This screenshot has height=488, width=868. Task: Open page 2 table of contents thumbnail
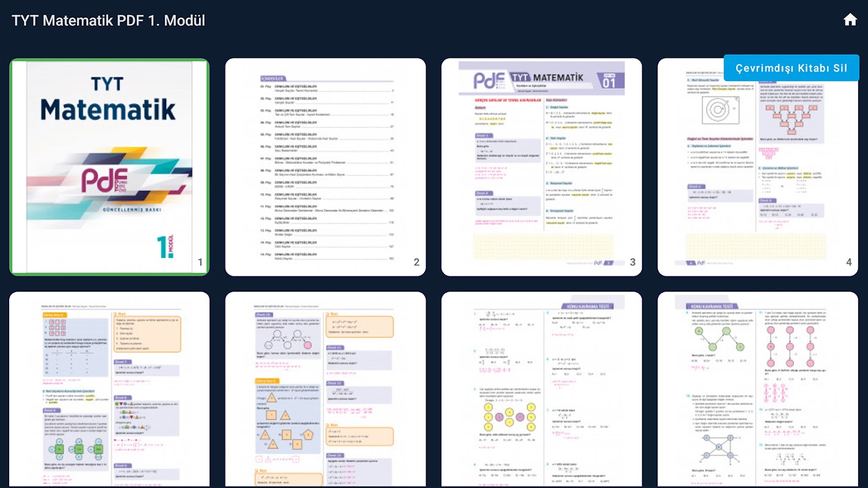pyautogui.click(x=325, y=167)
